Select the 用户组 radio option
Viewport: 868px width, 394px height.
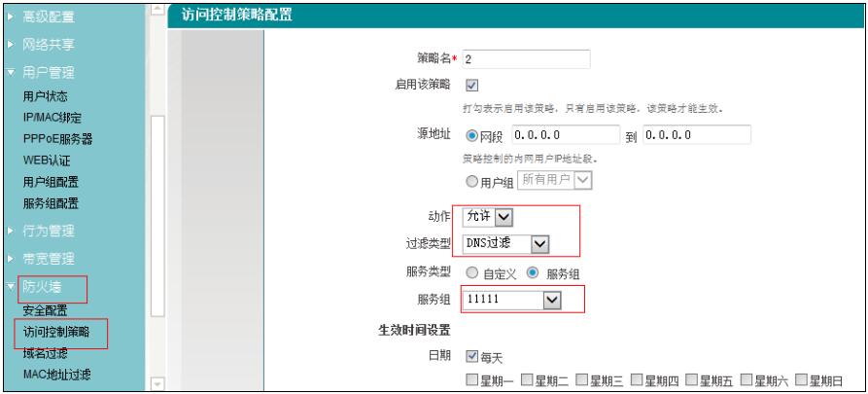click(474, 180)
